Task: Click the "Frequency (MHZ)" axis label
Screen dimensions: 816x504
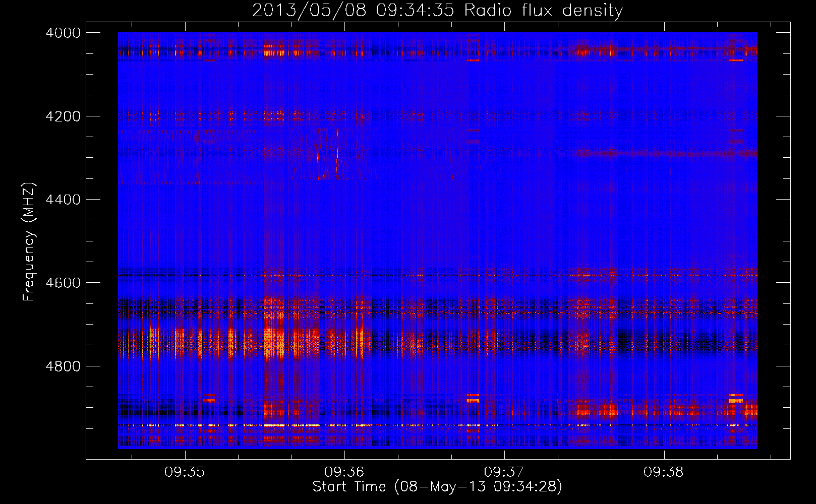Action: coord(29,242)
